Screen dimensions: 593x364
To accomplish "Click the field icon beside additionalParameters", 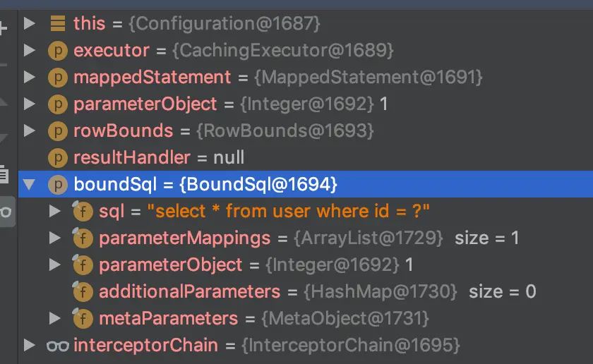I will tap(83, 292).
